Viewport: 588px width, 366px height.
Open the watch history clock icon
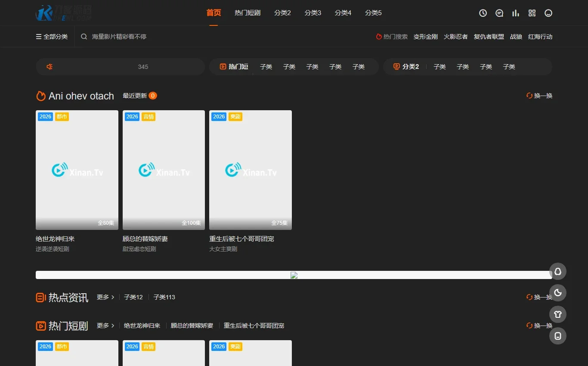[483, 13]
